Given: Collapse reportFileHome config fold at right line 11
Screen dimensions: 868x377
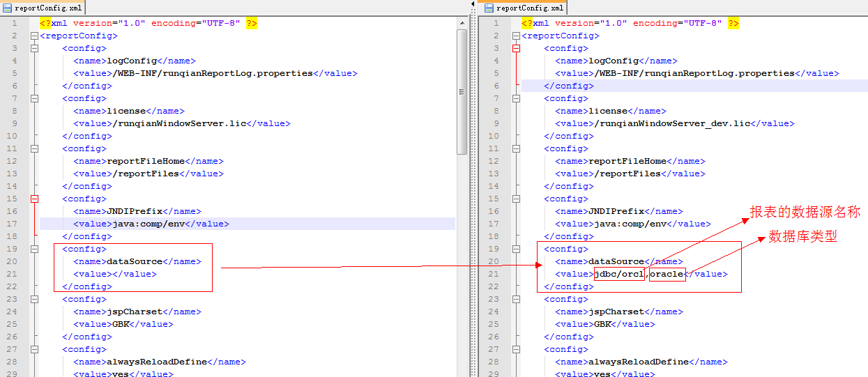Looking at the screenshot, I should coord(516,149).
